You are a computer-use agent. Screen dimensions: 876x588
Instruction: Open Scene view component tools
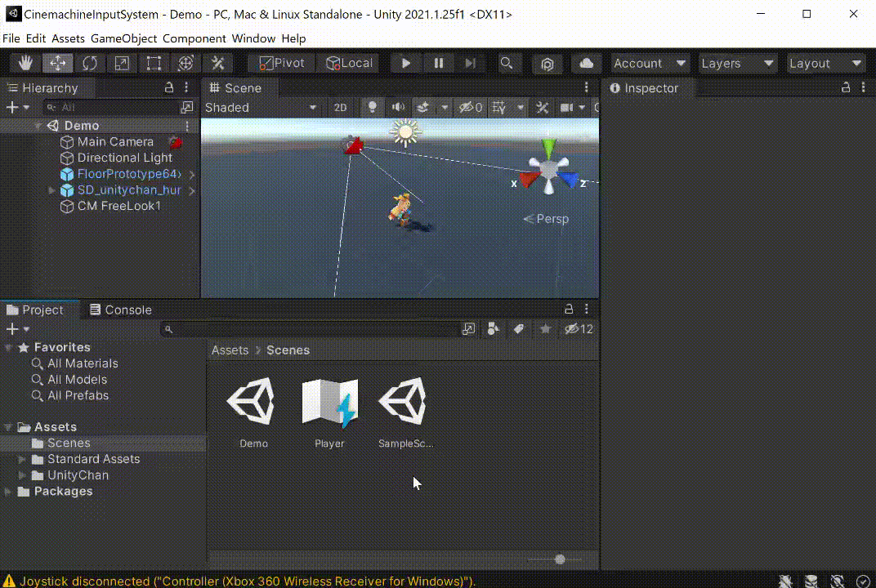pos(542,107)
